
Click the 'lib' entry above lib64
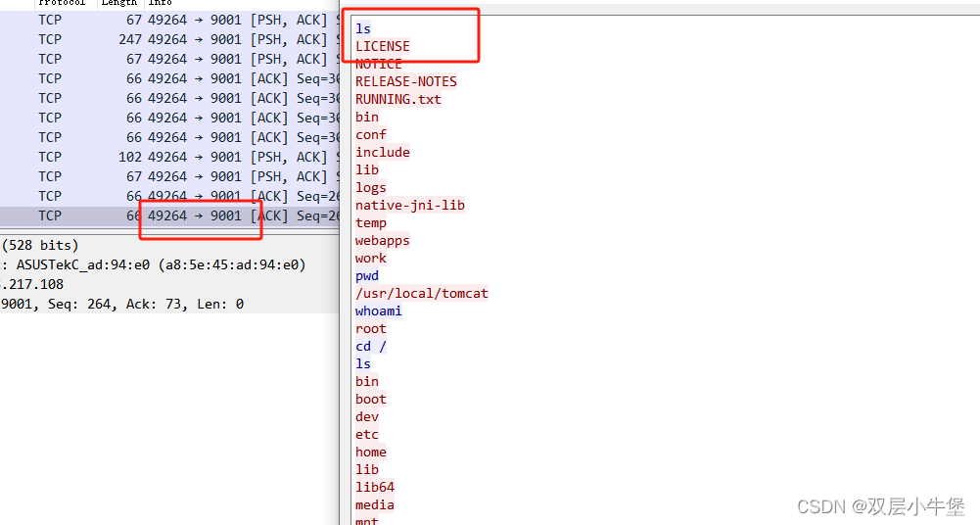(367, 469)
